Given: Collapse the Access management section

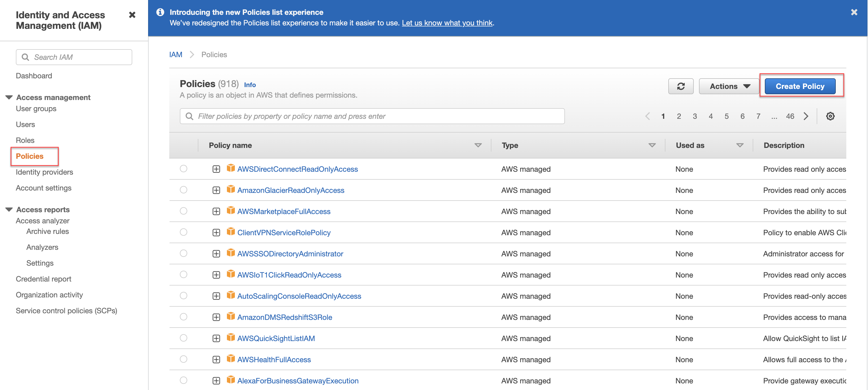Looking at the screenshot, I should click(9, 97).
